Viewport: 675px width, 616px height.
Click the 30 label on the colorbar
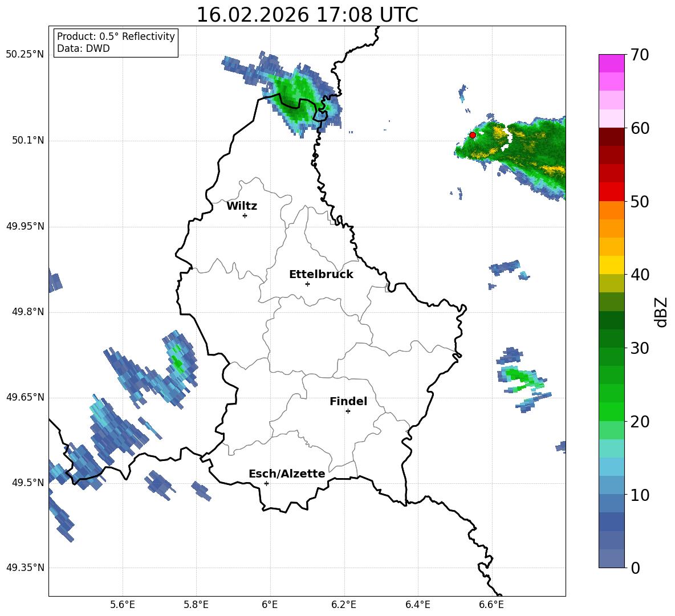[640, 348]
